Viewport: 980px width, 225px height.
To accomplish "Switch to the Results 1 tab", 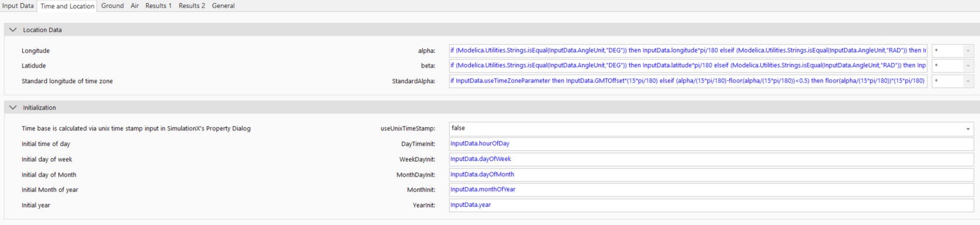I will 158,5.
